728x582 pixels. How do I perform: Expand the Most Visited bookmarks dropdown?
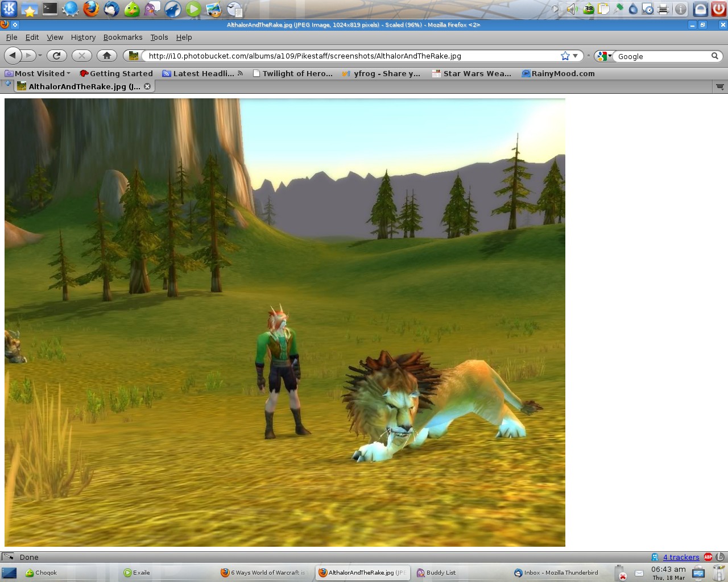38,73
